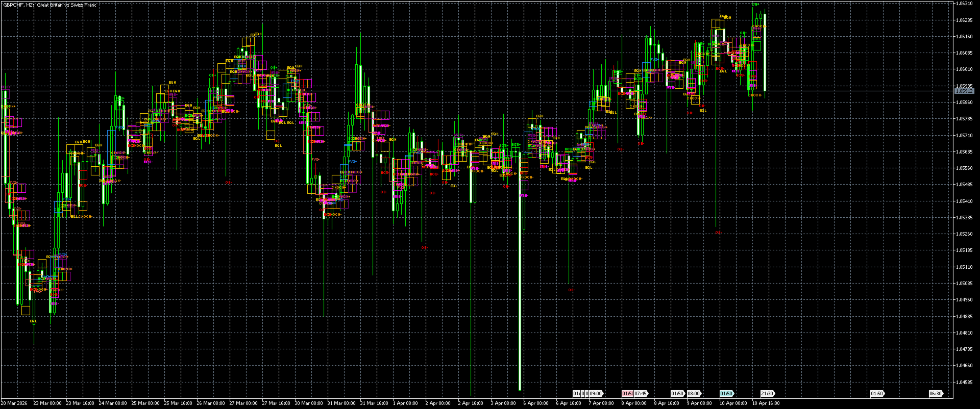Click the 20 Mar 2026 date label
The width and height of the screenshot is (980, 409).
point(15,403)
